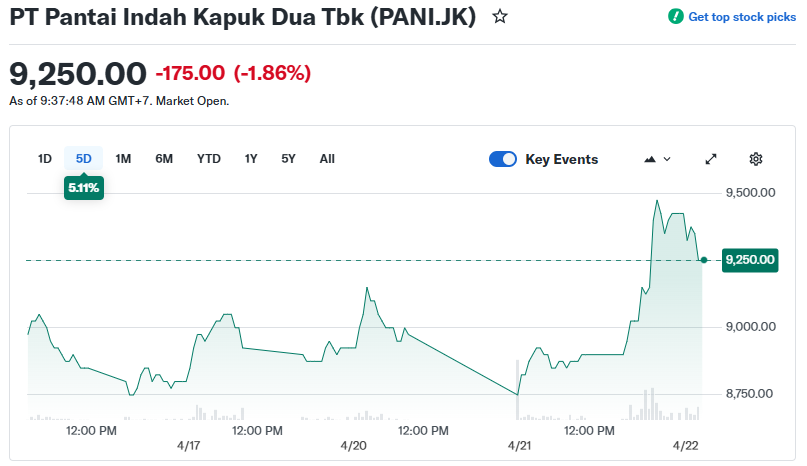The image size is (807, 466).
Task: Switch chart to 1M range
Action: [123, 158]
